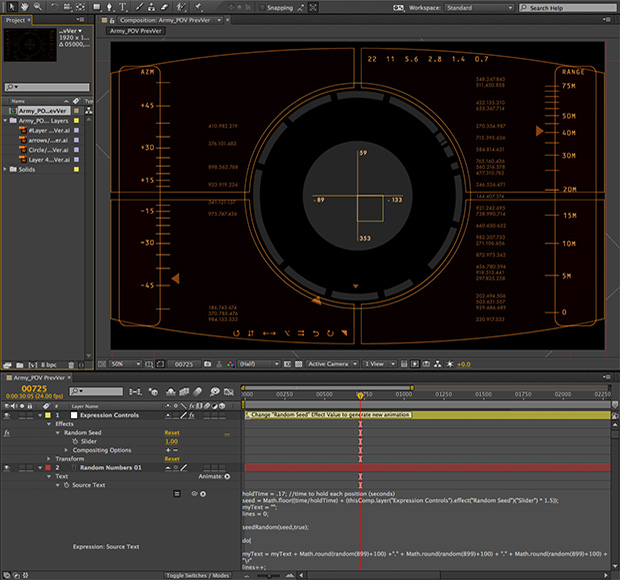Select the Brush tool
The width and height of the screenshot is (620, 580).
tap(139, 7)
